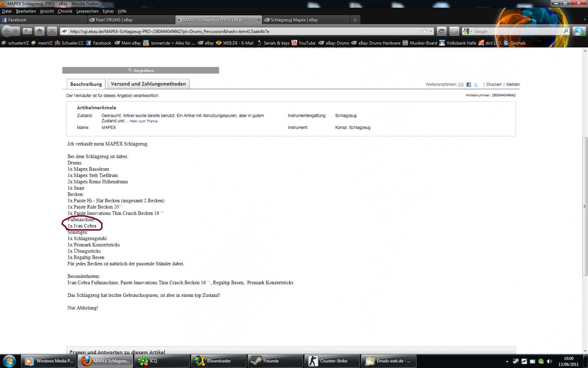Share listing on Facebook icon
Screen dimensions: 588x368
coord(469,85)
